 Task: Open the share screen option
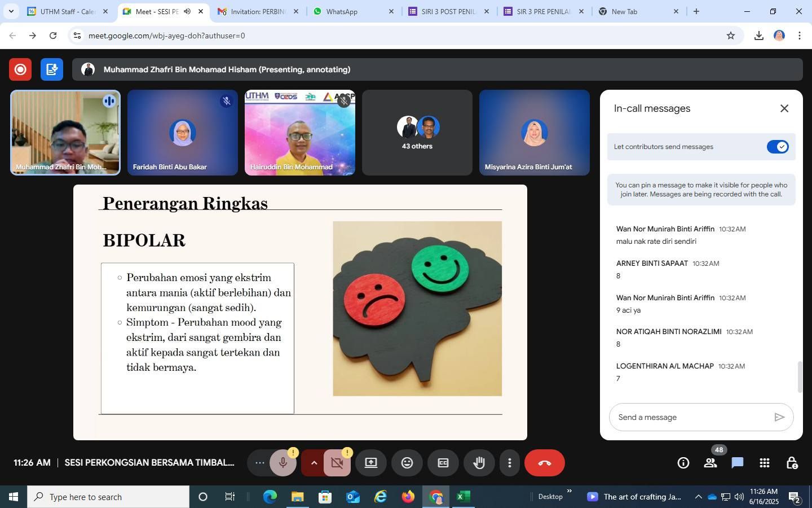point(370,463)
